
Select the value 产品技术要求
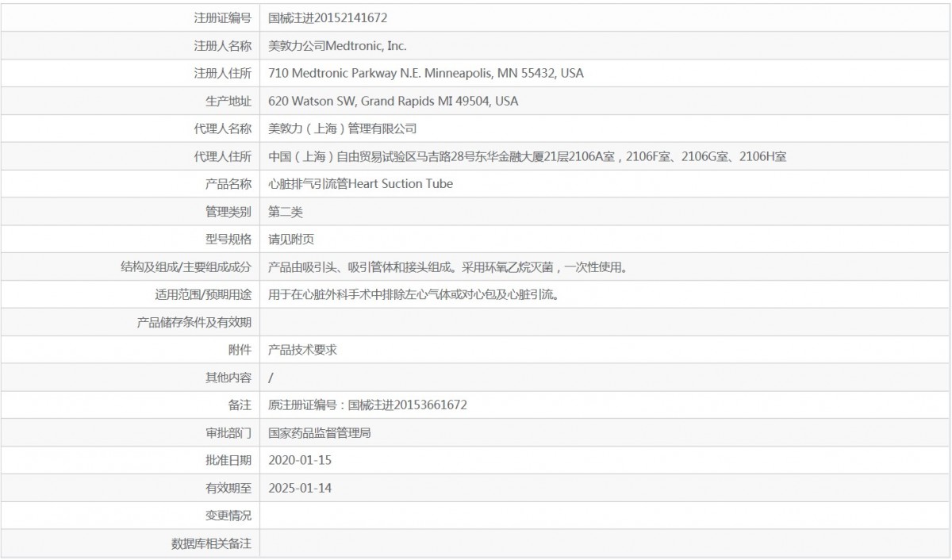pyautogui.click(x=303, y=350)
